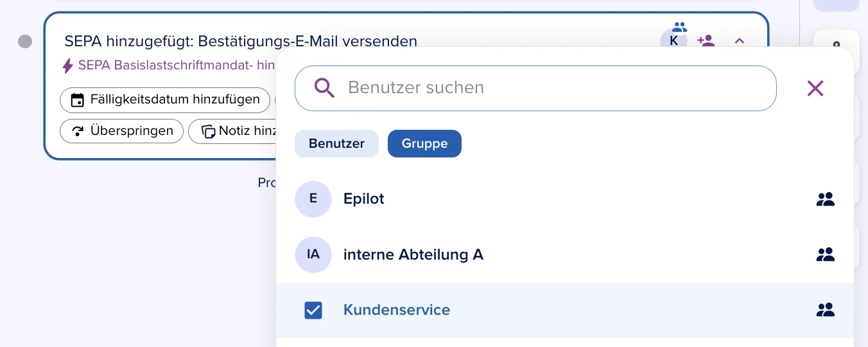Choose interne Abteilung A group
Viewport: 868px width, 347px height.
click(x=565, y=254)
